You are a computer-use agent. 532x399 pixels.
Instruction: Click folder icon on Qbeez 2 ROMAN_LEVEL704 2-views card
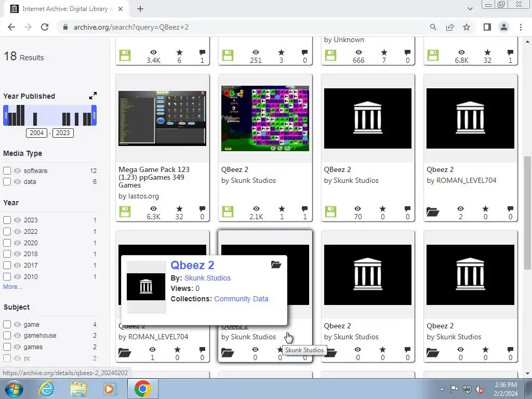coord(433,212)
